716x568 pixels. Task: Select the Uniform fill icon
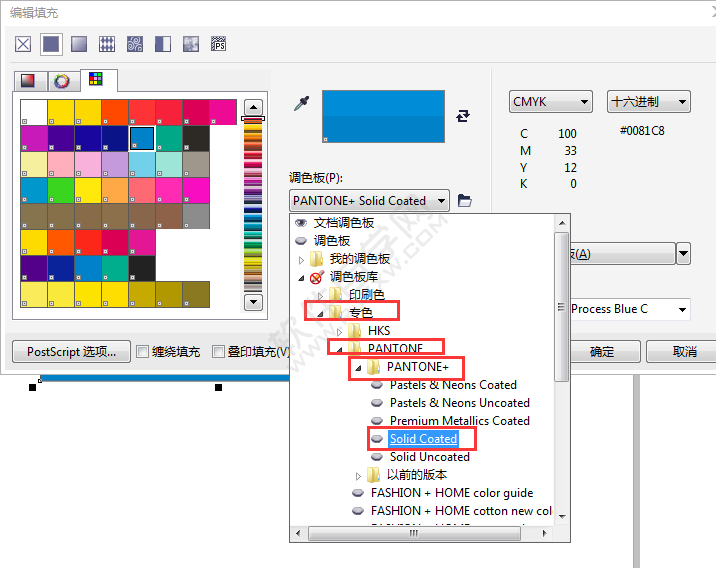tap(51, 44)
